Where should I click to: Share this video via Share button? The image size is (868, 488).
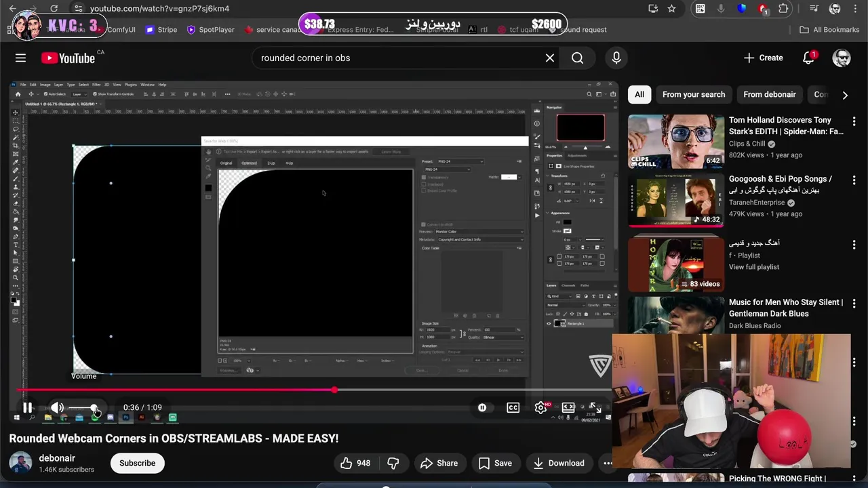439,463
